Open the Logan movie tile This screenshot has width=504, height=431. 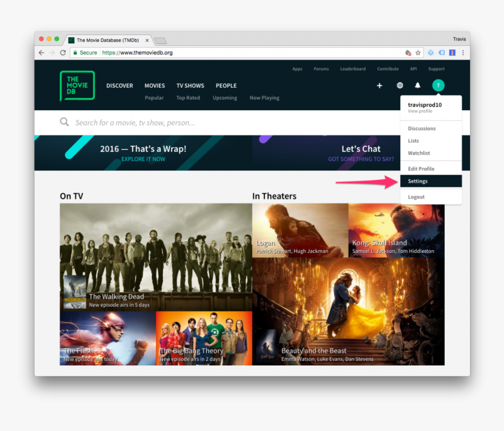(x=300, y=230)
